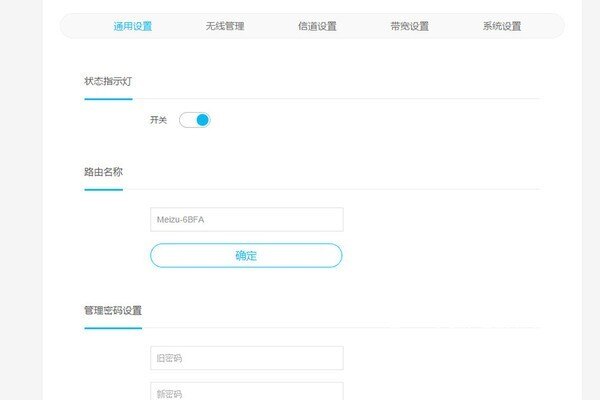Image resolution: width=600 pixels, height=400 pixels.
Task: Open the 无线管理 tab
Action: 224,26
